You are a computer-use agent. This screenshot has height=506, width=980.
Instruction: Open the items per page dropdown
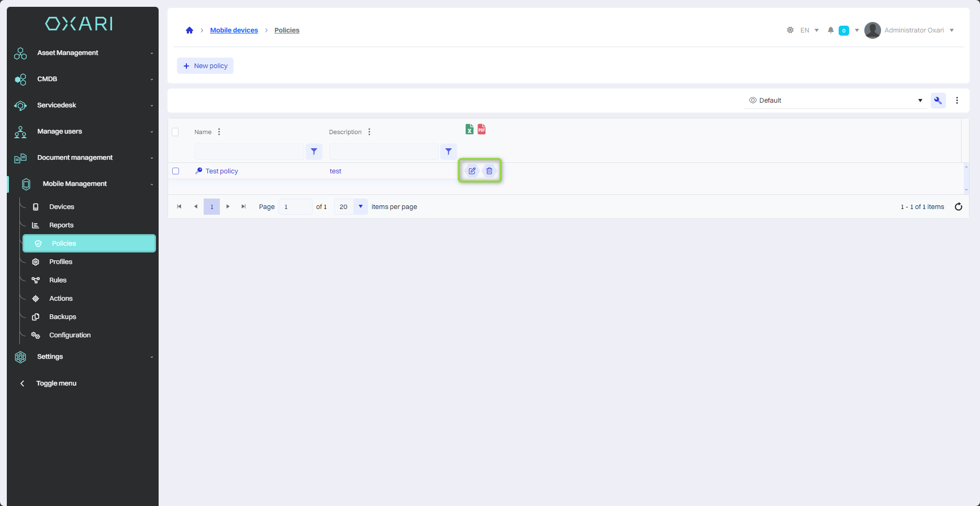coord(360,207)
